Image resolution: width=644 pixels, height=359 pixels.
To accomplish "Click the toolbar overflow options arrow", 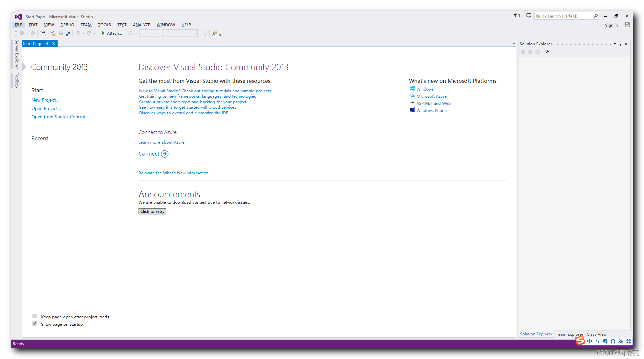I will (220, 35).
